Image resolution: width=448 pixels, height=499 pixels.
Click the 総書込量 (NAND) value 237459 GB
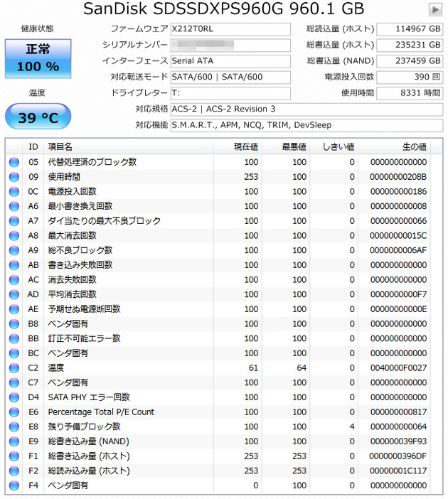pyautogui.click(x=410, y=61)
